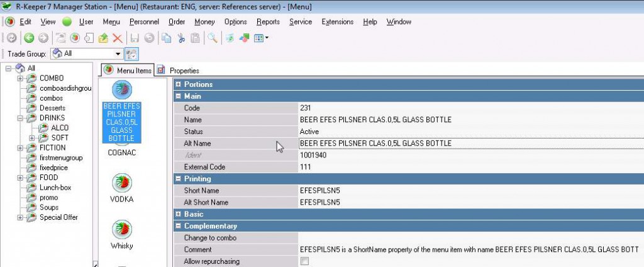
Task: Select the Whisky menu item icon
Action: pyautogui.click(x=122, y=229)
